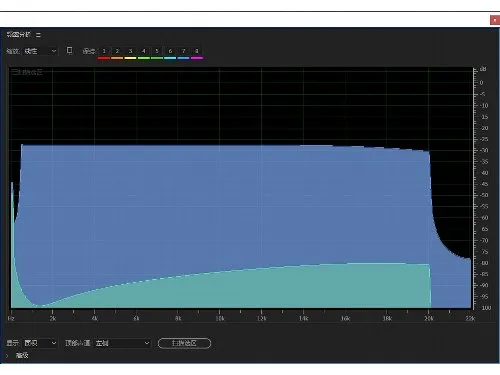Click the square icon next to the scale dropdown
This screenshot has height=375, width=500.
[69, 50]
